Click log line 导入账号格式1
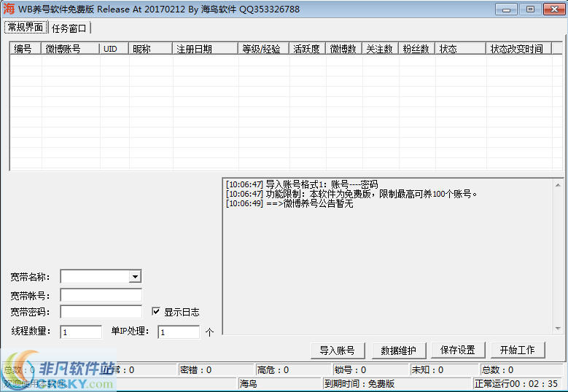Screen dimensions: 568x392 [302, 184]
